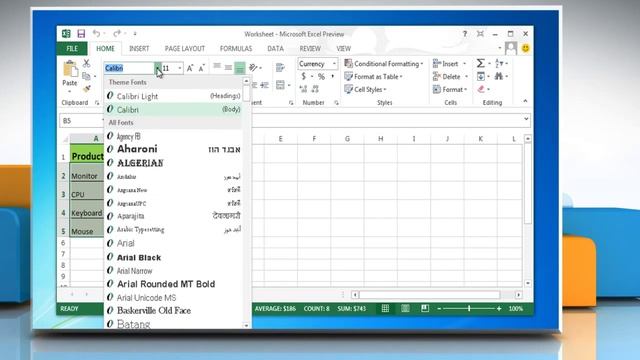Click the Excel Help question mark icon
640x360 pixels.
pyautogui.click(x=464, y=34)
